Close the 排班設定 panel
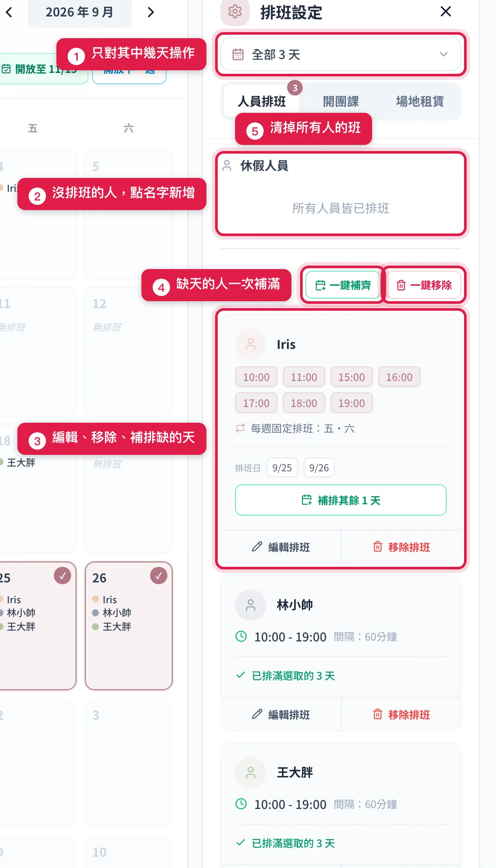 [446, 11]
